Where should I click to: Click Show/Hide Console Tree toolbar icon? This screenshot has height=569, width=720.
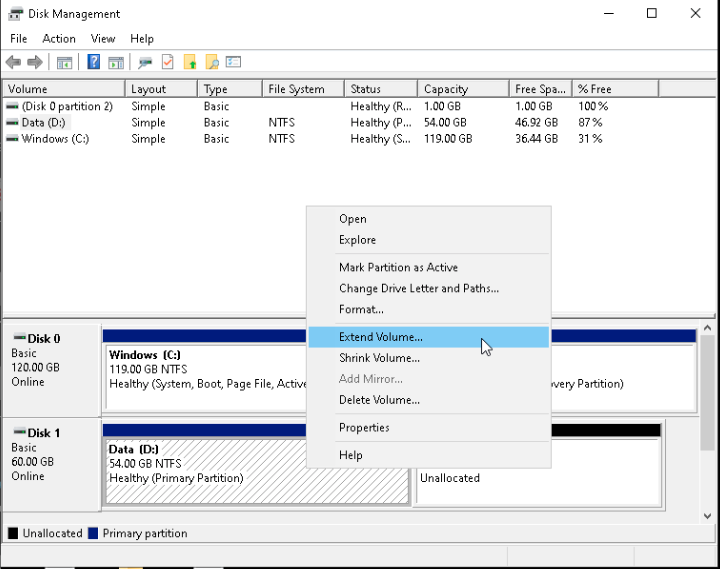click(64, 62)
